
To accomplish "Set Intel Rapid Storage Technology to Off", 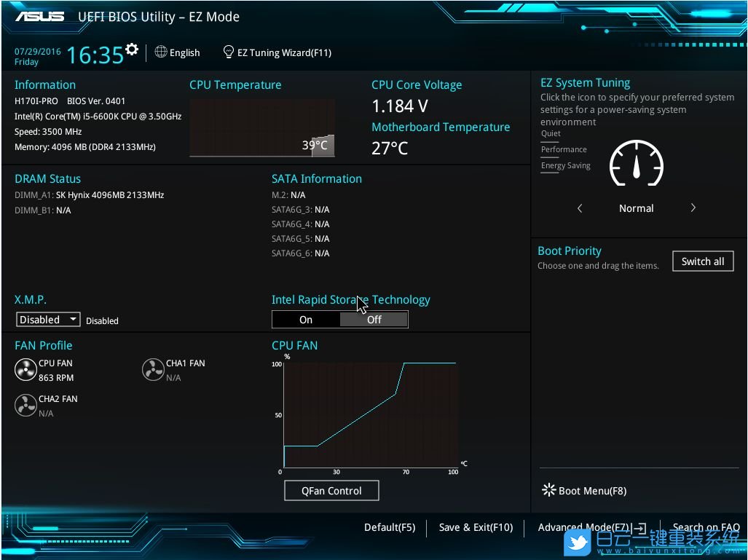I will 374,320.
